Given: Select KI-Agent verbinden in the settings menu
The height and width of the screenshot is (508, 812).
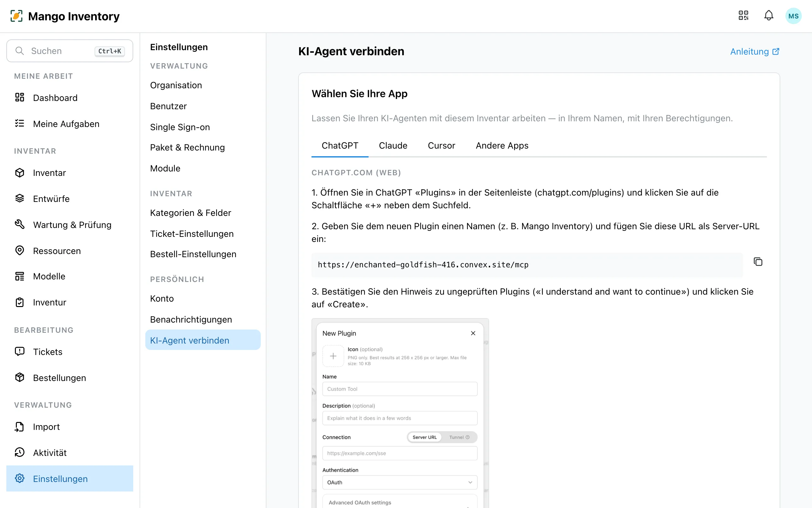Looking at the screenshot, I should tap(203, 340).
